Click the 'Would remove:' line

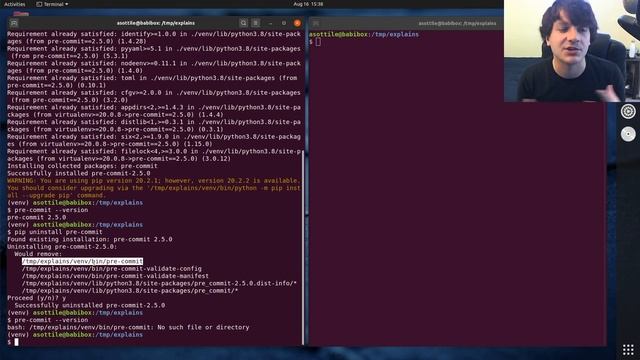pyautogui.click(x=38, y=254)
